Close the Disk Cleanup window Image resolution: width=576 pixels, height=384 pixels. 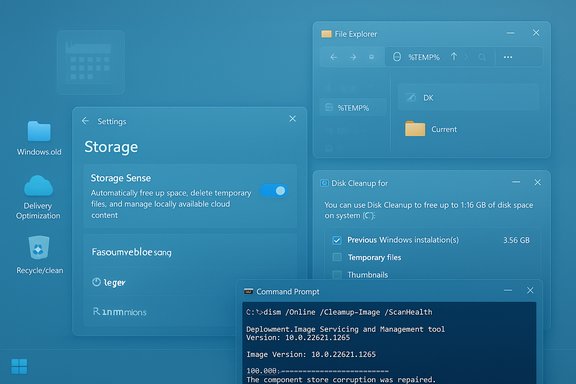(x=537, y=182)
